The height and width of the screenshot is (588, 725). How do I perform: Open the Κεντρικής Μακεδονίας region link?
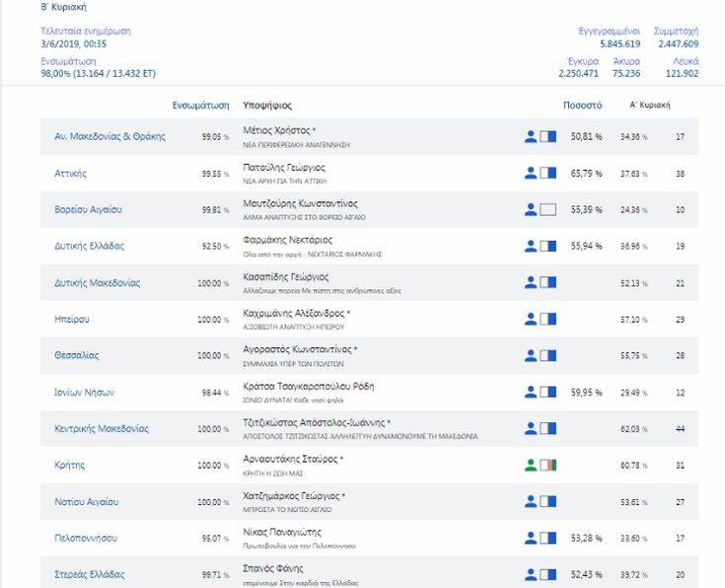(x=102, y=429)
